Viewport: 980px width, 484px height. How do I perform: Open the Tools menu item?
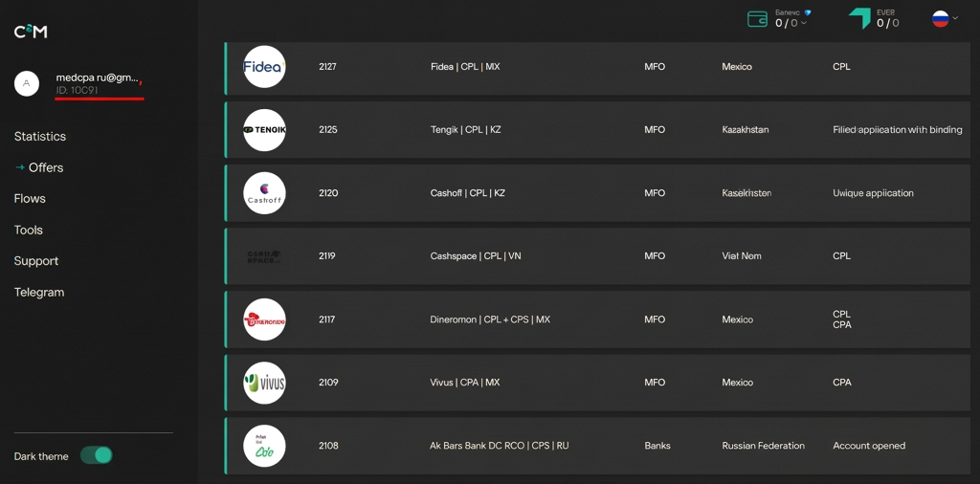pyautogui.click(x=29, y=230)
